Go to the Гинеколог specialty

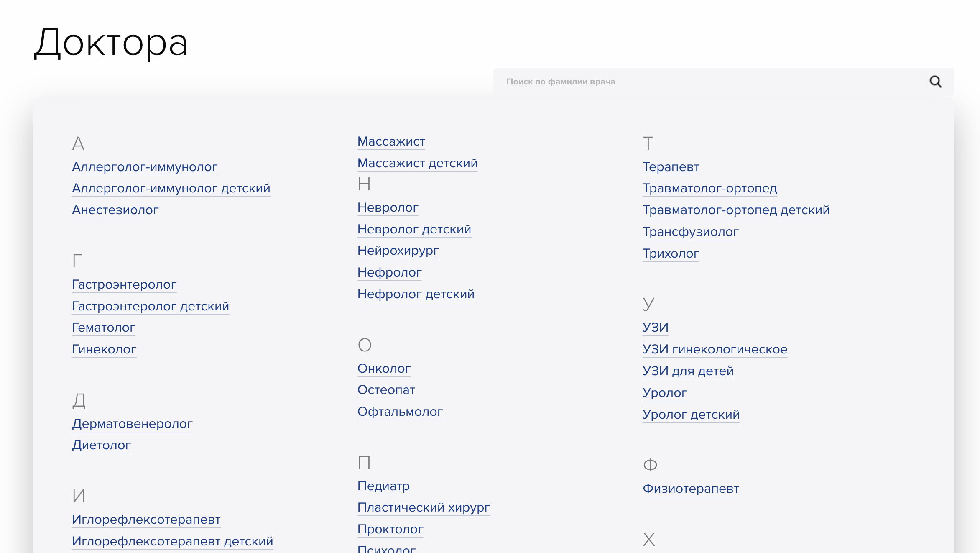pyautogui.click(x=104, y=349)
